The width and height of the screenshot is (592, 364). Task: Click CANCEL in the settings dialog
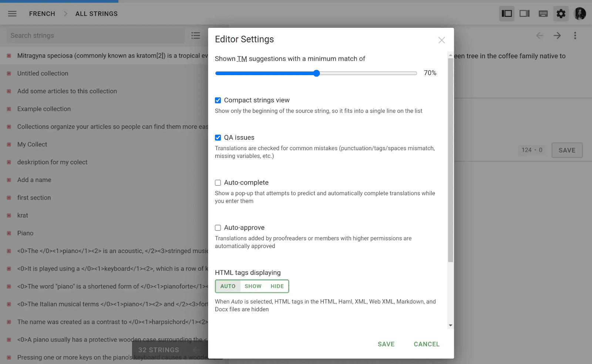pyautogui.click(x=426, y=344)
